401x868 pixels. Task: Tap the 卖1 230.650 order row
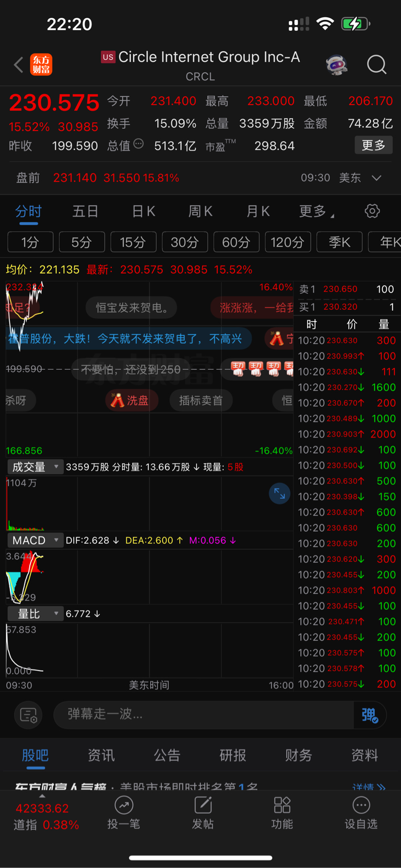pos(347,289)
